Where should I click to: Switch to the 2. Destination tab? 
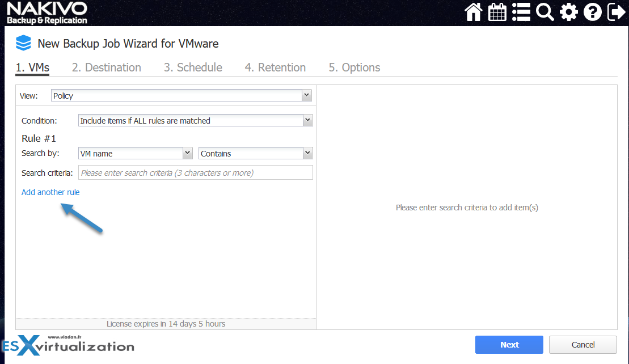[x=106, y=67]
